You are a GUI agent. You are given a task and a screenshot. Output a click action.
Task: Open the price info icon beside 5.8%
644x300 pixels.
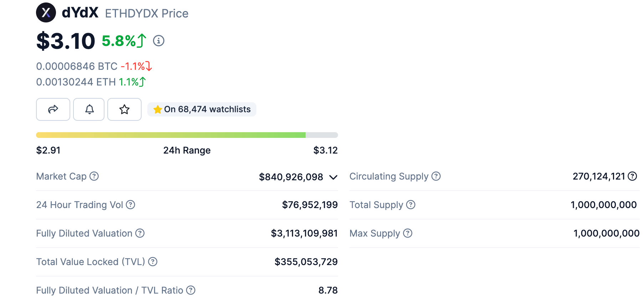(x=159, y=41)
